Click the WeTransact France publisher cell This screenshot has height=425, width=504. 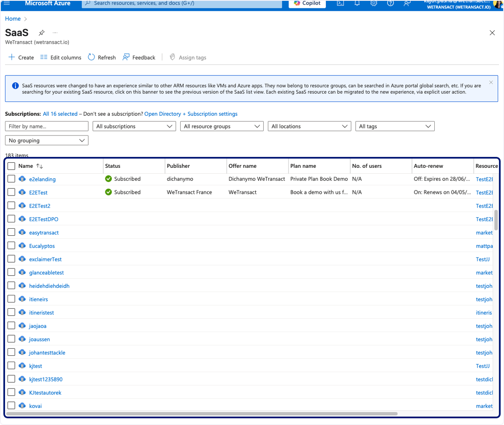[x=189, y=192]
